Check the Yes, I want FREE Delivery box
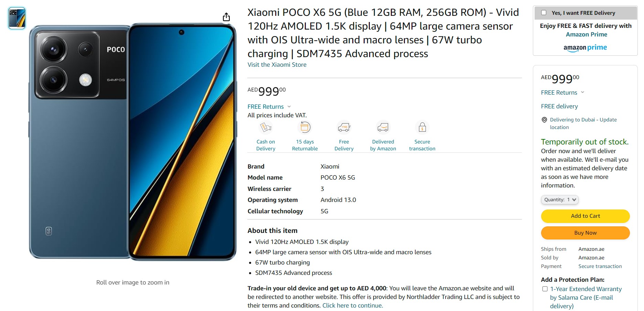This screenshot has width=644, height=311. (x=544, y=13)
